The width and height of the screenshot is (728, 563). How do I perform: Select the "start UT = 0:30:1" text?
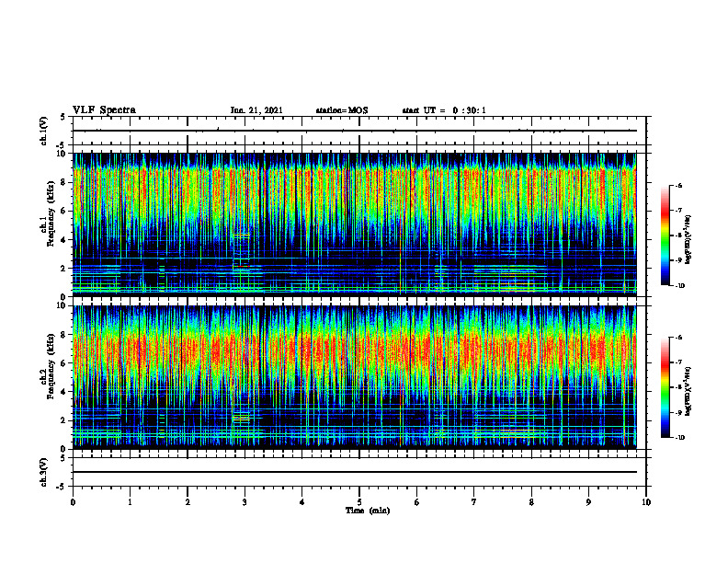[x=444, y=110]
